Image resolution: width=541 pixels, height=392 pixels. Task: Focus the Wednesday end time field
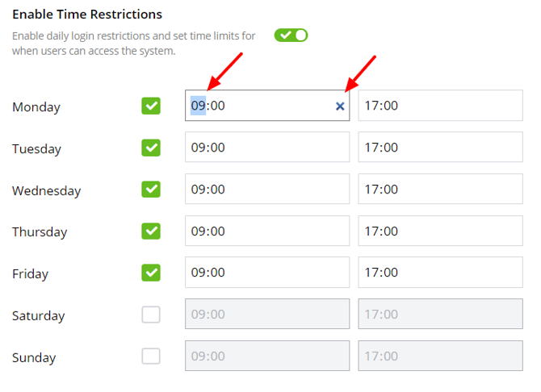440,190
